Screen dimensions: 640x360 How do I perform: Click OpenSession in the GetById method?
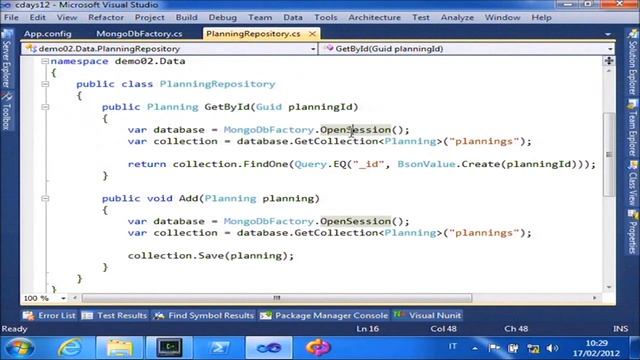point(355,130)
